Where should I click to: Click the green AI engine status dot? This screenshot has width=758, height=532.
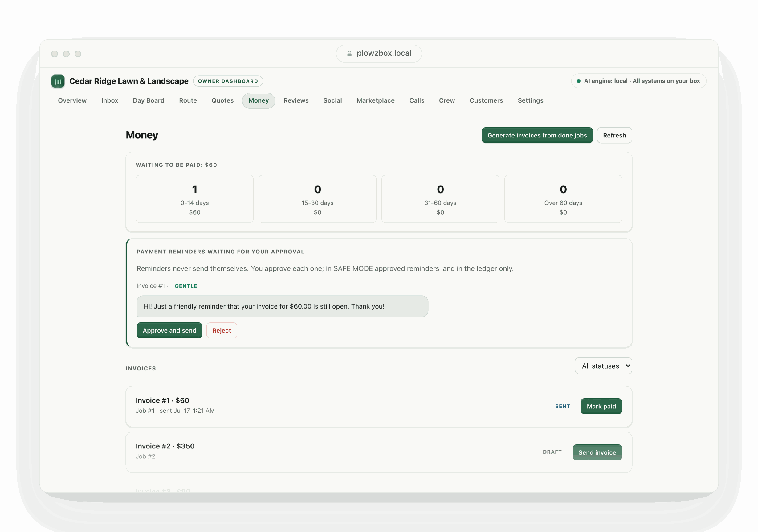point(578,81)
